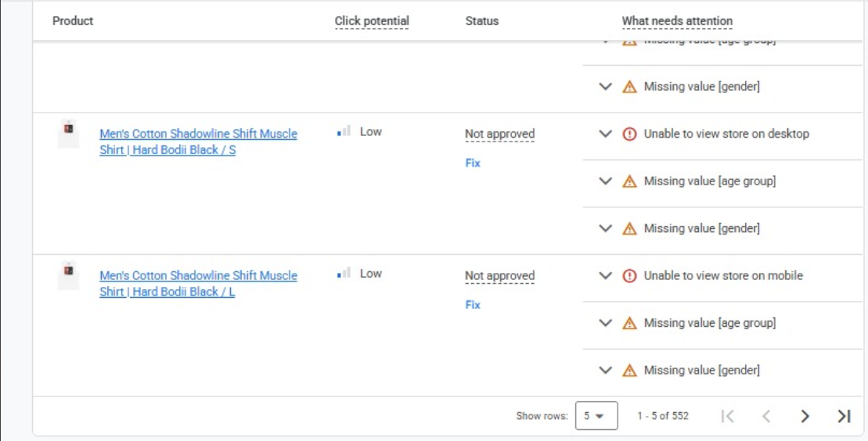868x441 pixels.
Task: Expand 'Unable to view store on mobile' issue
Action: coord(605,275)
